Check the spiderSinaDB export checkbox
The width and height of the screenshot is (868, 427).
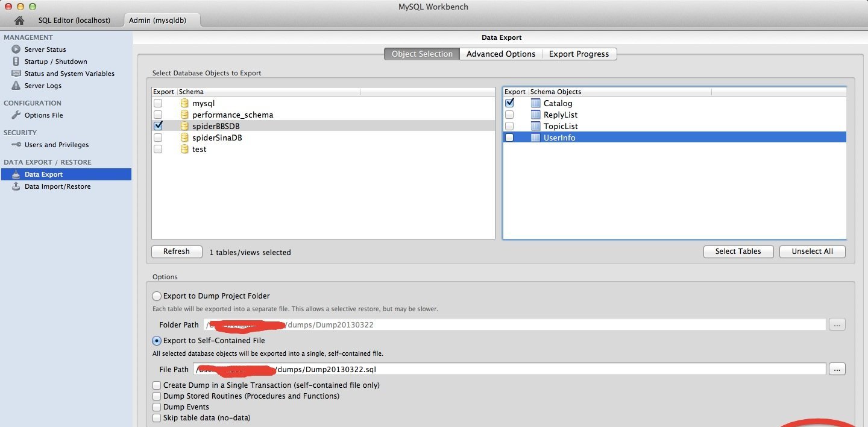[158, 138]
